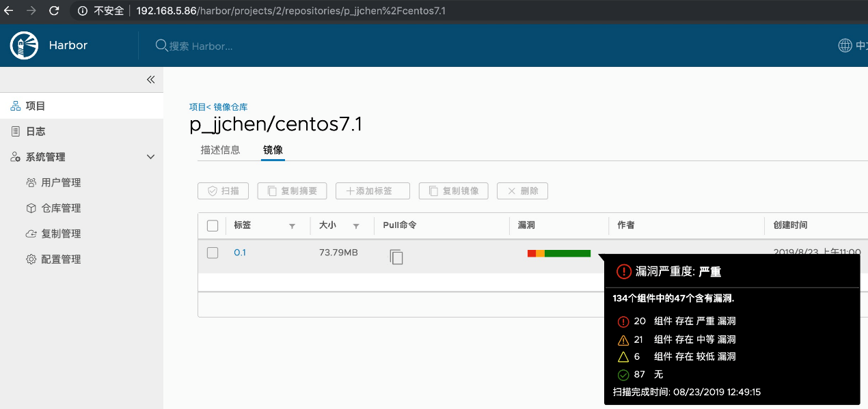This screenshot has height=409, width=868.
Task: Click the 用户管理 users icon
Action: point(31,182)
